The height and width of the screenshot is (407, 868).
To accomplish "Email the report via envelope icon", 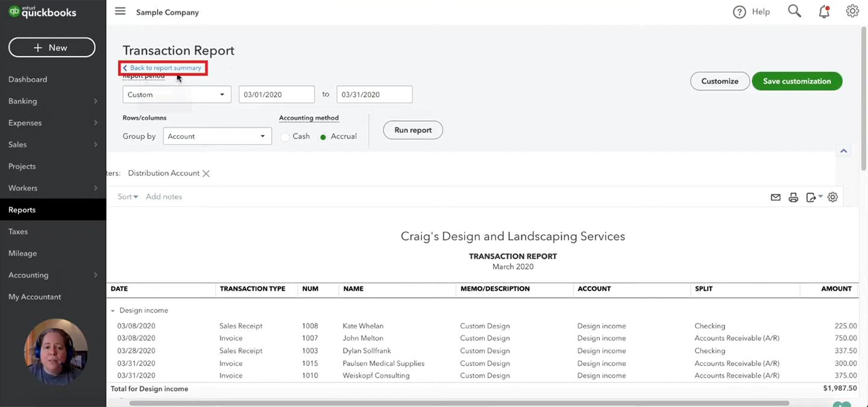I will pos(776,197).
